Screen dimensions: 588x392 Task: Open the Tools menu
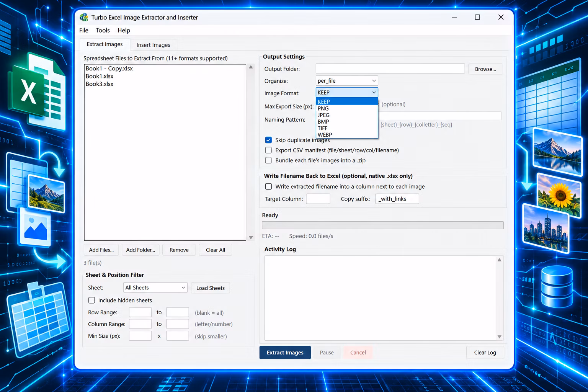coord(103,30)
